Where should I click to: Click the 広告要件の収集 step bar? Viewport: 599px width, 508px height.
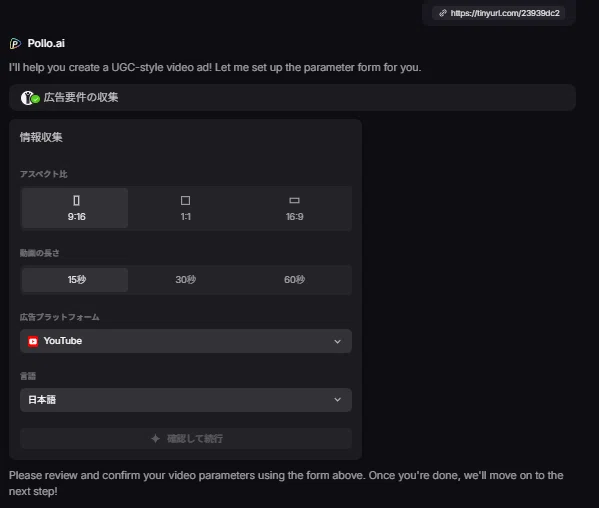coord(292,98)
